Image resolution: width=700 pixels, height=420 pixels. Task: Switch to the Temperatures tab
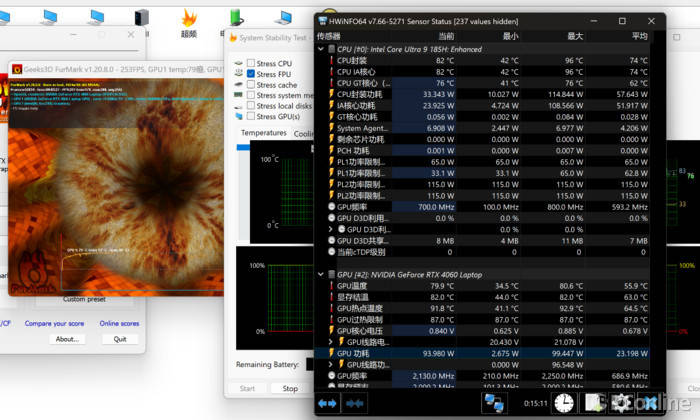click(263, 132)
